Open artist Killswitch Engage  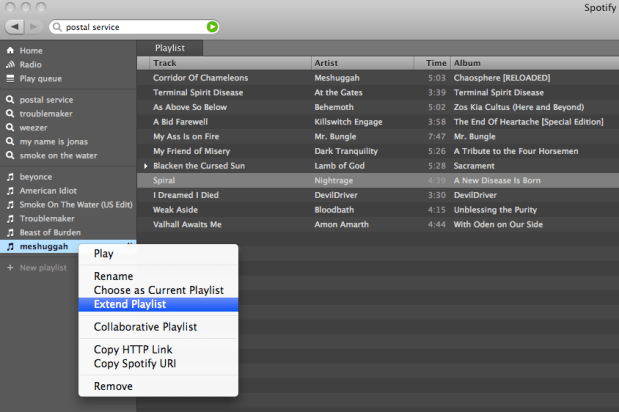(x=348, y=122)
